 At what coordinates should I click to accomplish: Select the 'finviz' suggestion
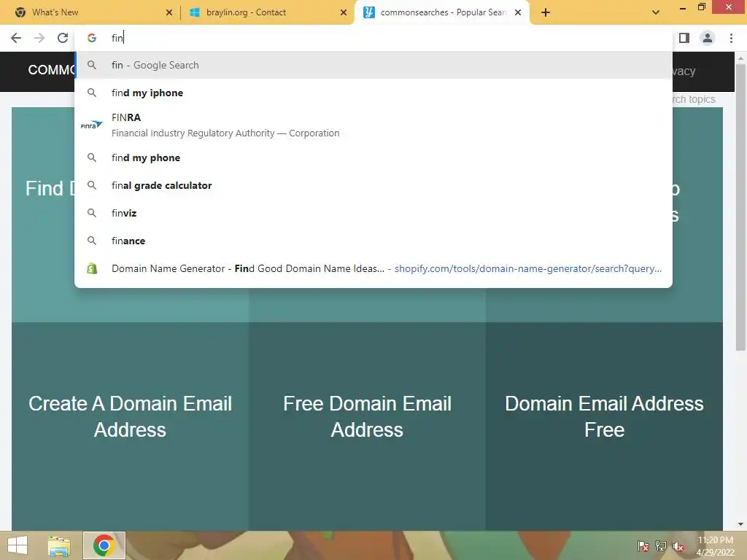[x=373, y=213]
